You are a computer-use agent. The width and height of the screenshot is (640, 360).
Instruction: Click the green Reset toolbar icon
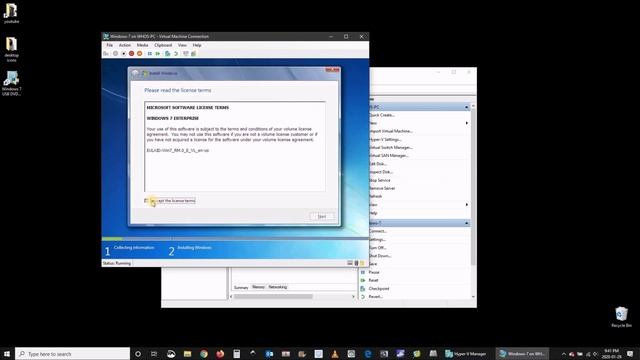tap(158, 53)
